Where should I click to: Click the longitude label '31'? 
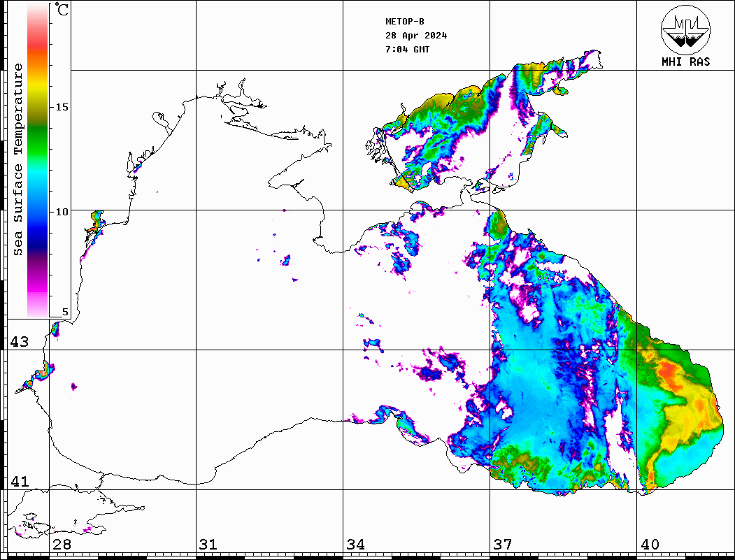pyautogui.click(x=208, y=545)
